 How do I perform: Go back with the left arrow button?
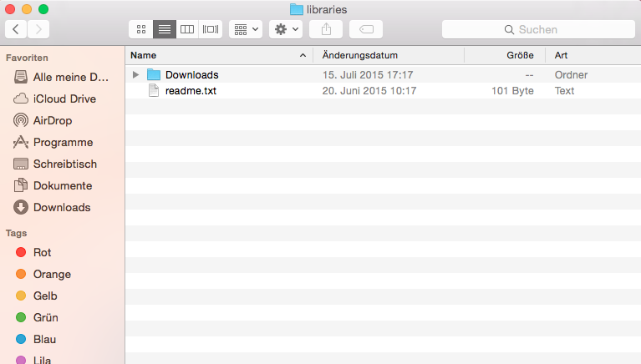tap(16, 29)
